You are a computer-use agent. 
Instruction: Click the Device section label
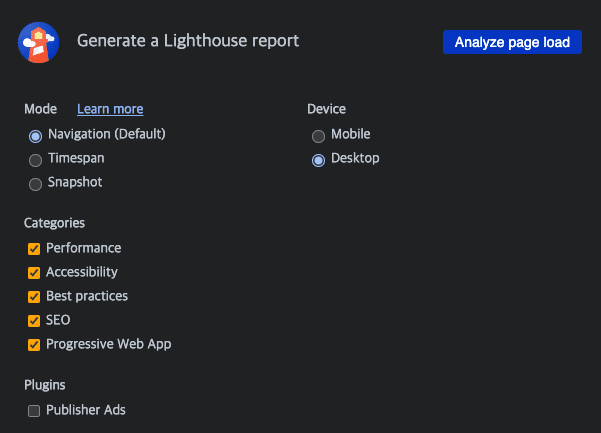coord(327,109)
